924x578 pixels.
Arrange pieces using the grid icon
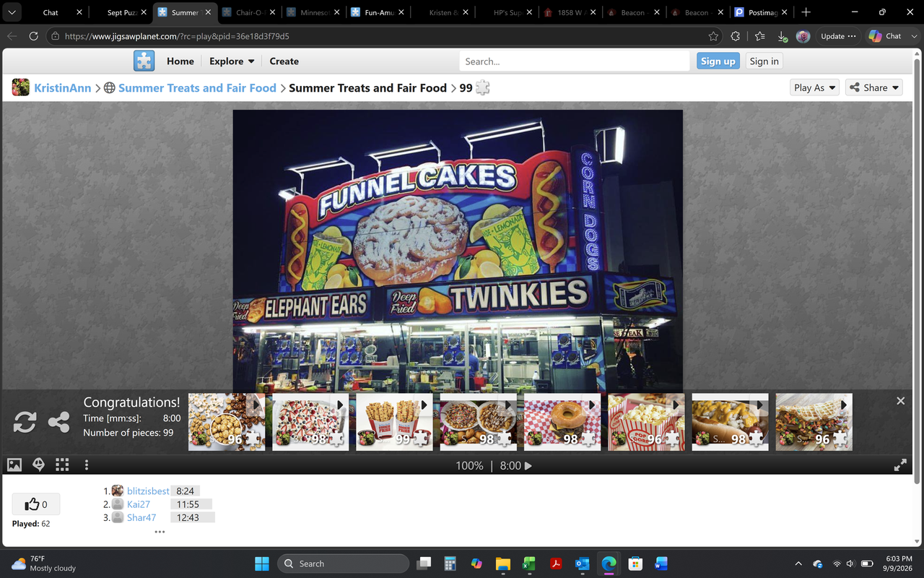(63, 465)
